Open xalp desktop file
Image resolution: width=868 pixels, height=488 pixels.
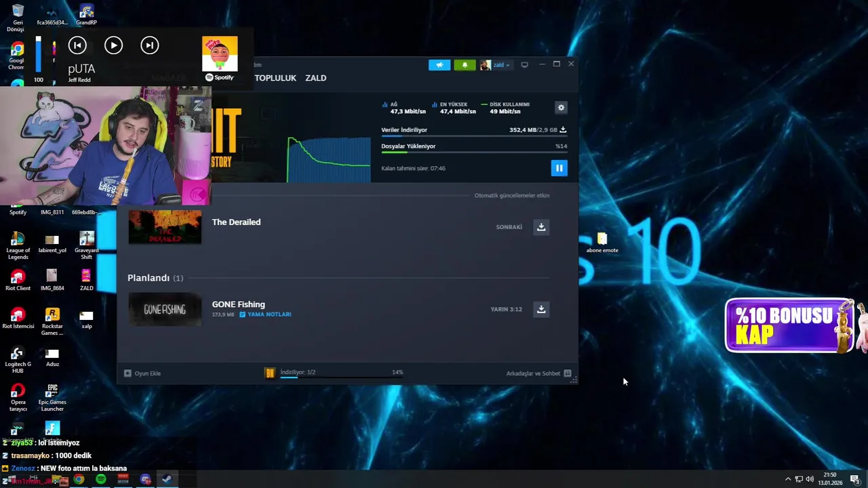[86, 319]
